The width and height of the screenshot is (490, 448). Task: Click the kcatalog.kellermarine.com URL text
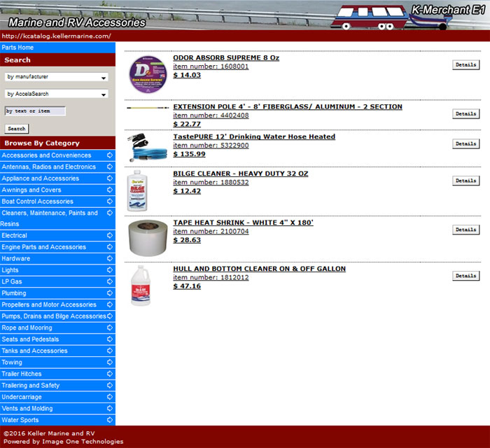click(x=56, y=36)
